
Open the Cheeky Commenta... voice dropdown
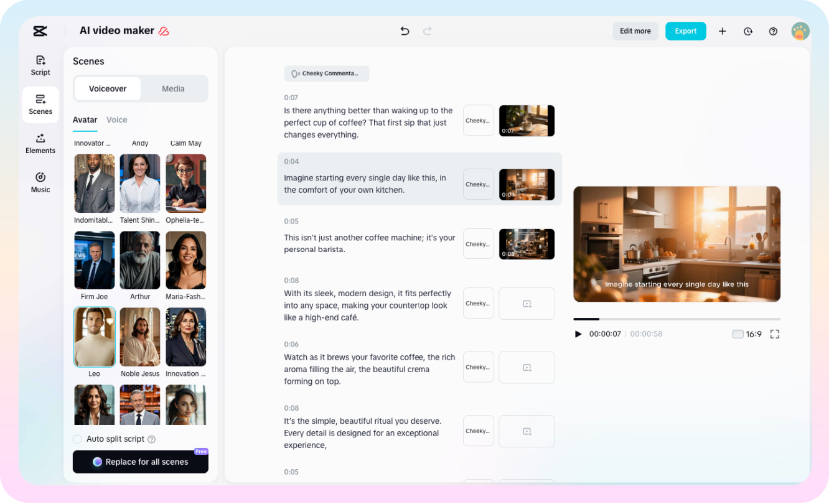[326, 73]
